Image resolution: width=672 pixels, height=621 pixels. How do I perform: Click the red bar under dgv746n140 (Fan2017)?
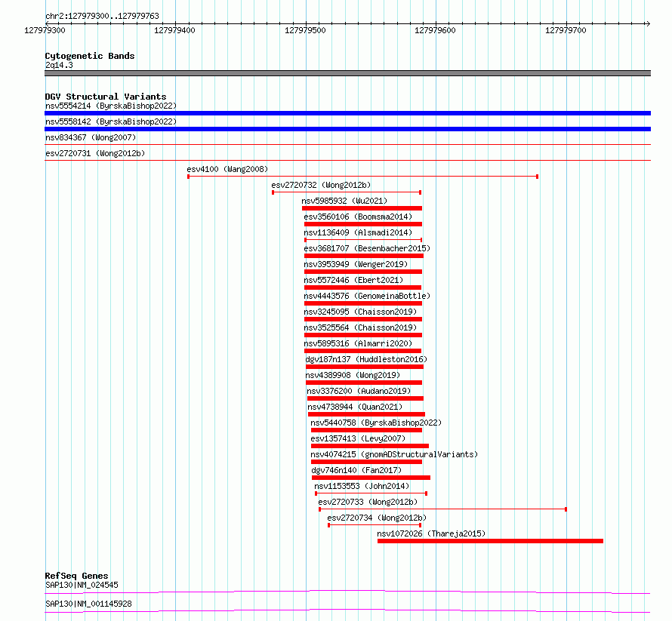371,478
